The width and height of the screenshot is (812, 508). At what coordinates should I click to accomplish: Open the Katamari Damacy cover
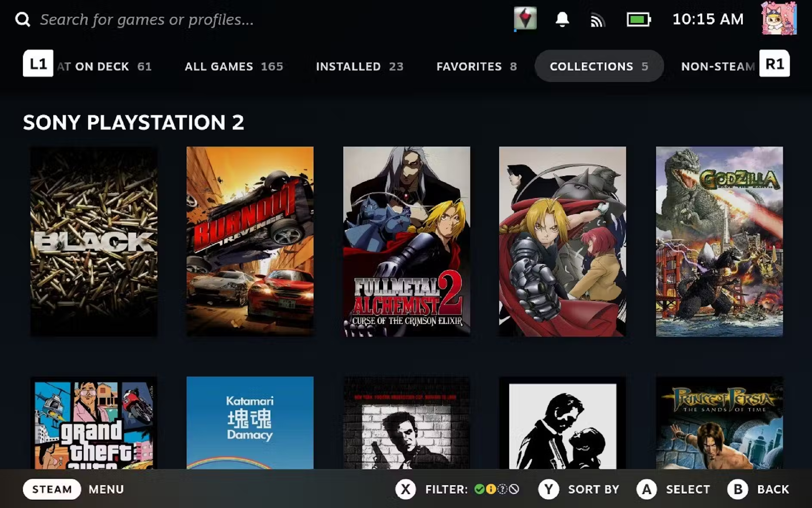(x=250, y=423)
